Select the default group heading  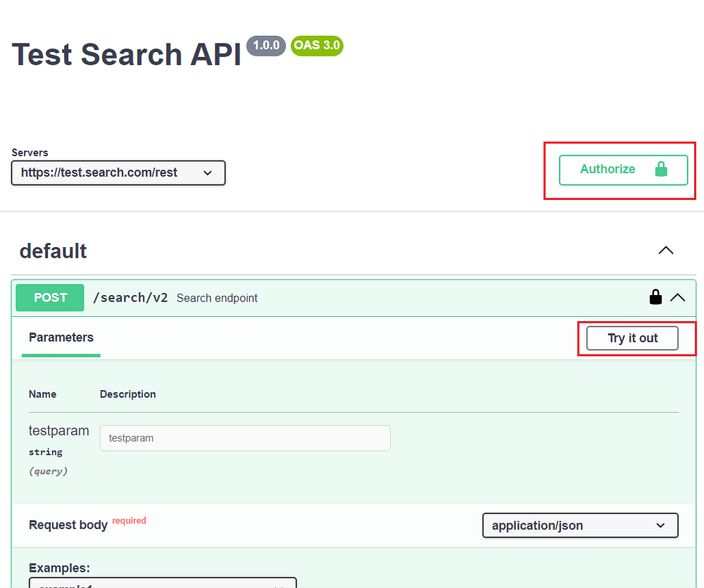tap(53, 251)
